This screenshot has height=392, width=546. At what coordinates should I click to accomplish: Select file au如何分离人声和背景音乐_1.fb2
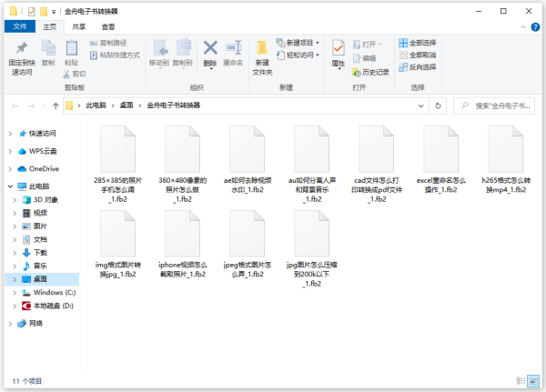click(312, 165)
